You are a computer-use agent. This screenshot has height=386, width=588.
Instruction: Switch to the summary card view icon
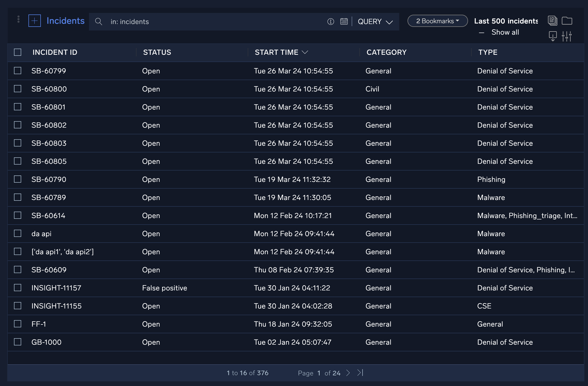pos(553,21)
